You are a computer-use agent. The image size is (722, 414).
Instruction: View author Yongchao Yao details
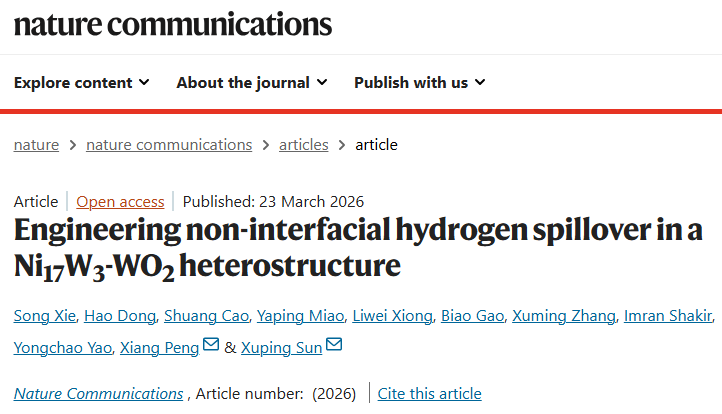tap(62, 347)
